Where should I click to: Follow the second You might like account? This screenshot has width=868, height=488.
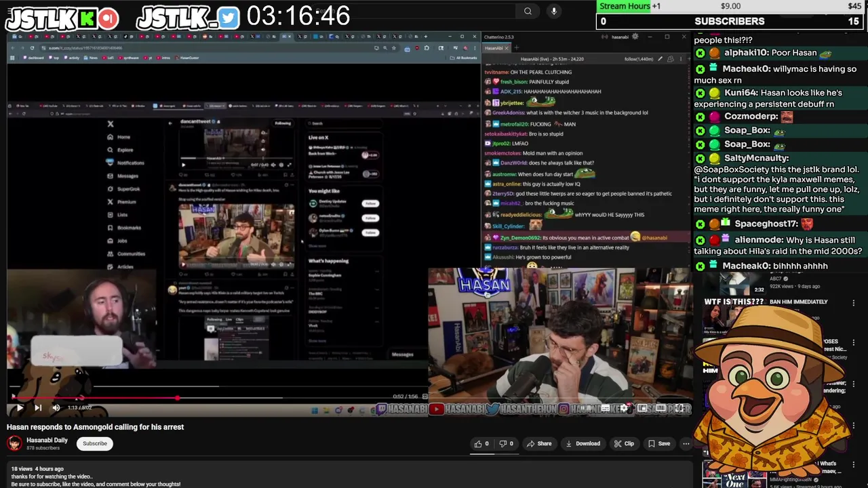tap(370, 218)
